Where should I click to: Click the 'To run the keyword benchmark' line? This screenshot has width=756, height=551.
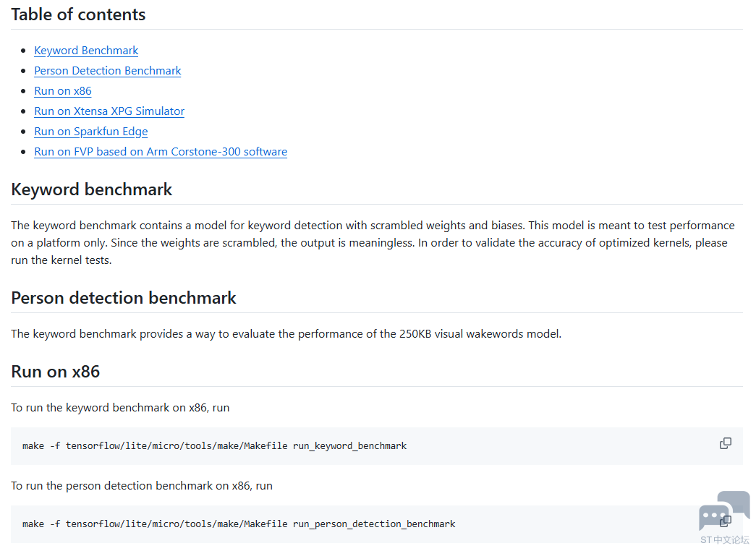120,408
